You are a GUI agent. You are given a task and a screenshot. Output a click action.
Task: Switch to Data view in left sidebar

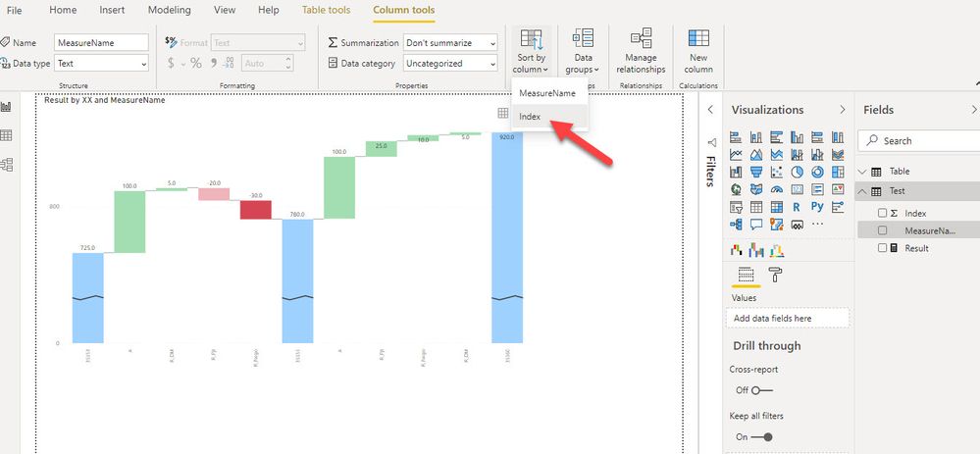pyautogui.click(x=6, y=135)
